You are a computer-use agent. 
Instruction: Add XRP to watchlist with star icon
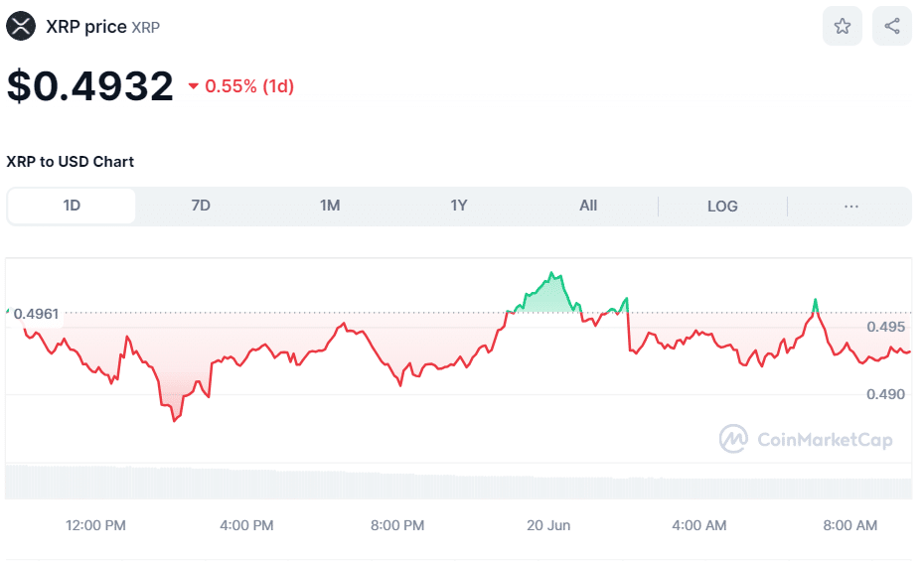[842, 26]
